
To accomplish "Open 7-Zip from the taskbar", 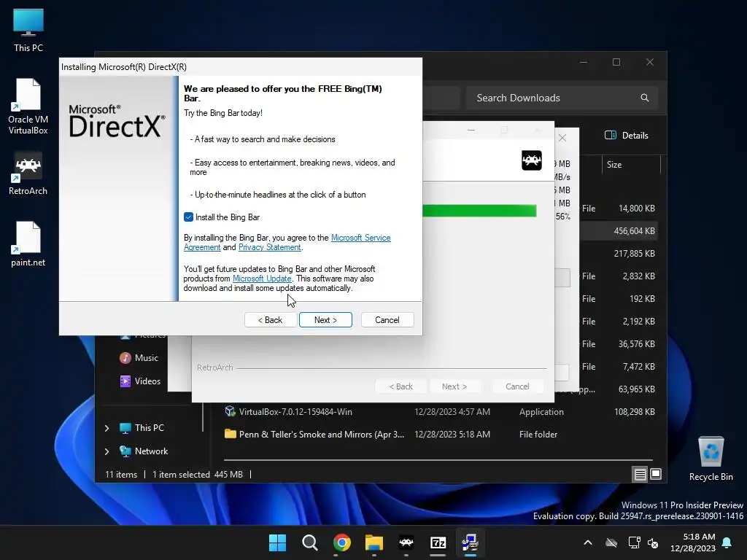I will pos(438,542).
